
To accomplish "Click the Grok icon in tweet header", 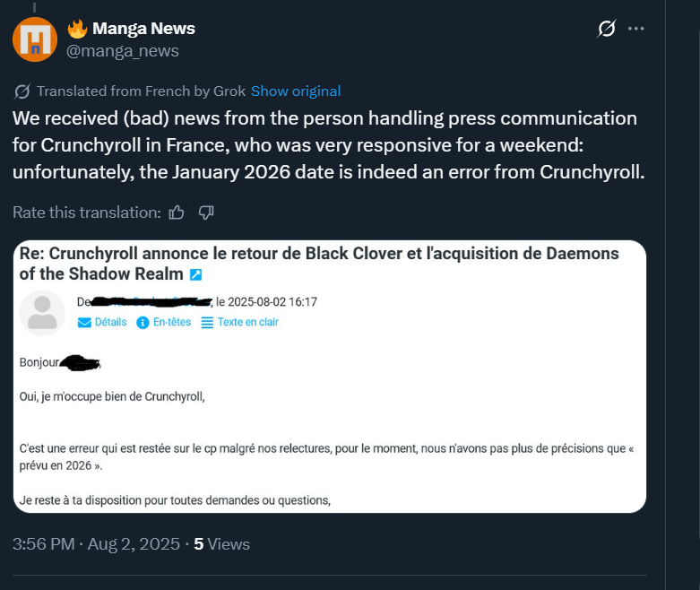I will point(606,29).
